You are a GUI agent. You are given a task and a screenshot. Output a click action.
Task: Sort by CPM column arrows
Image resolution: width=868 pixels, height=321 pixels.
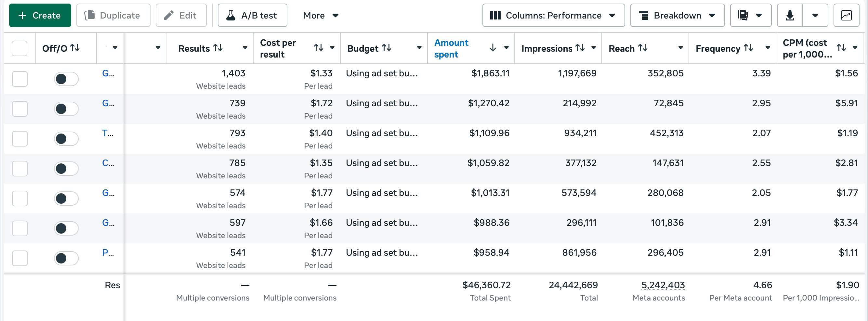click(x=841, y=48)
